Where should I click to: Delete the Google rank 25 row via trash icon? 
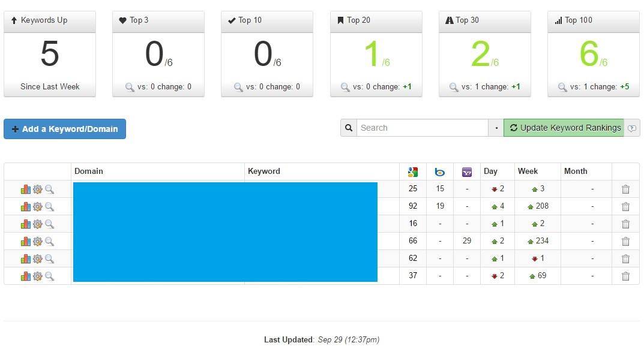coord(625,189)
